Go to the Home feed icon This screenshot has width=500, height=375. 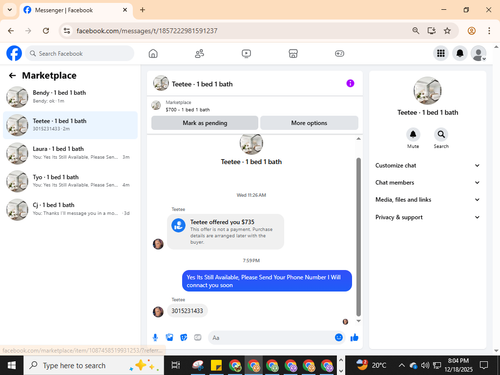(x=153, y=53)
